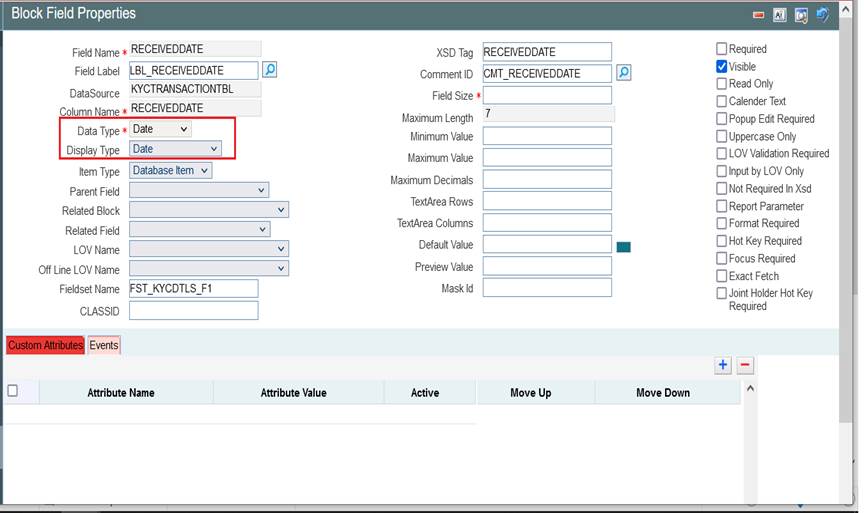The height and width of the screenshot is (513, 864).
Task: Click the Field Label input box
Action: [193, 71]
